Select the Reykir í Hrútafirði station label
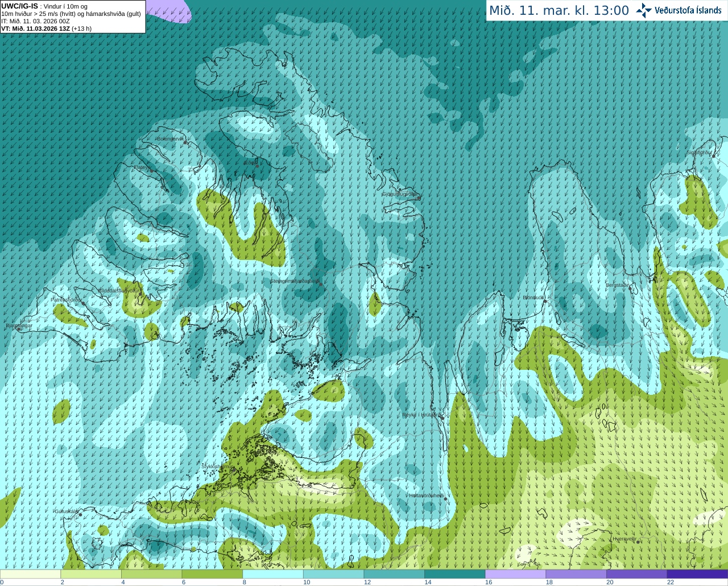This screenshot has width=728, height=586. 421,415
